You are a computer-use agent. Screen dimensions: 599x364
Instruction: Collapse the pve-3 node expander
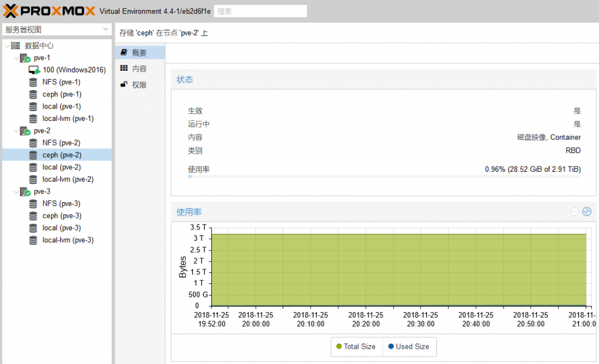click(x=16, y=192)
